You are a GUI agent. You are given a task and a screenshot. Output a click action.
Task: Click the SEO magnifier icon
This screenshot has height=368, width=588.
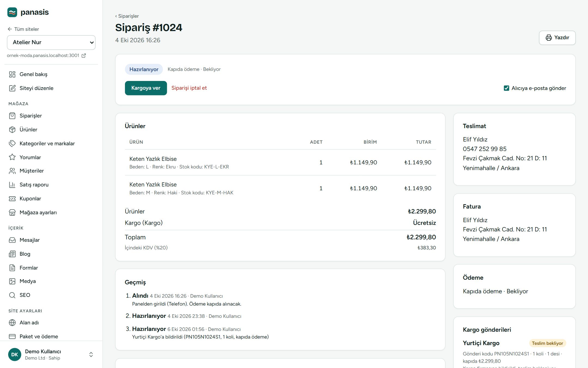tap(12, 295)
